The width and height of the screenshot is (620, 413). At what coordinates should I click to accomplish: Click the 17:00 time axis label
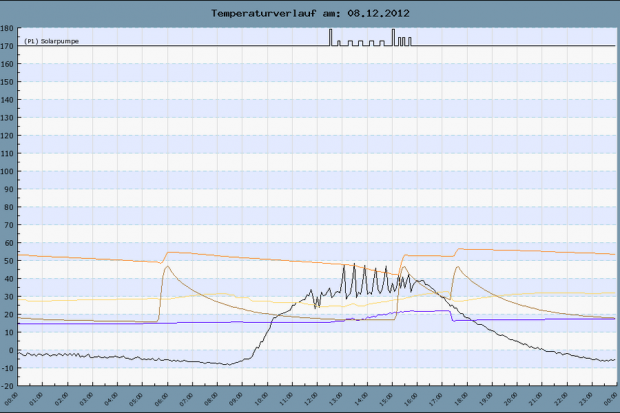click(x=435, y=399)
